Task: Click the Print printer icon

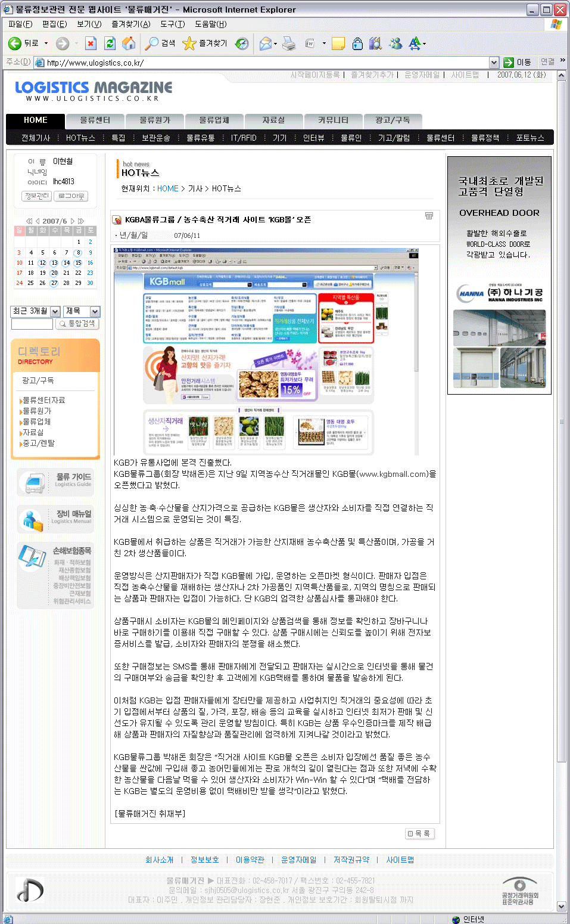Action: point(289,43)
